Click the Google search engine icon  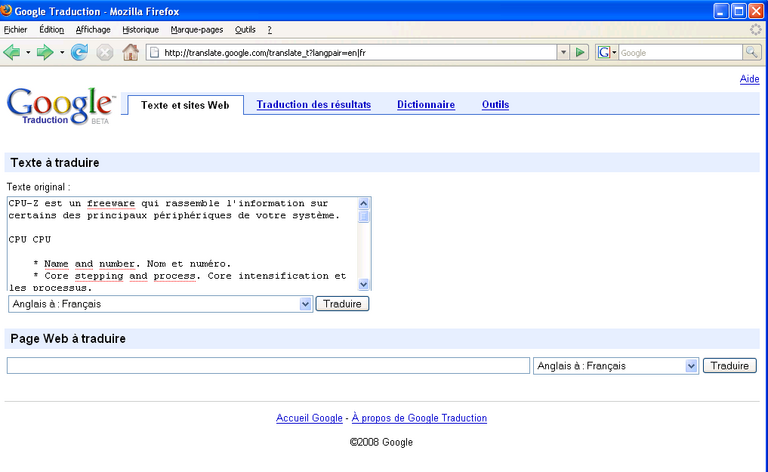tap(603, 52)
